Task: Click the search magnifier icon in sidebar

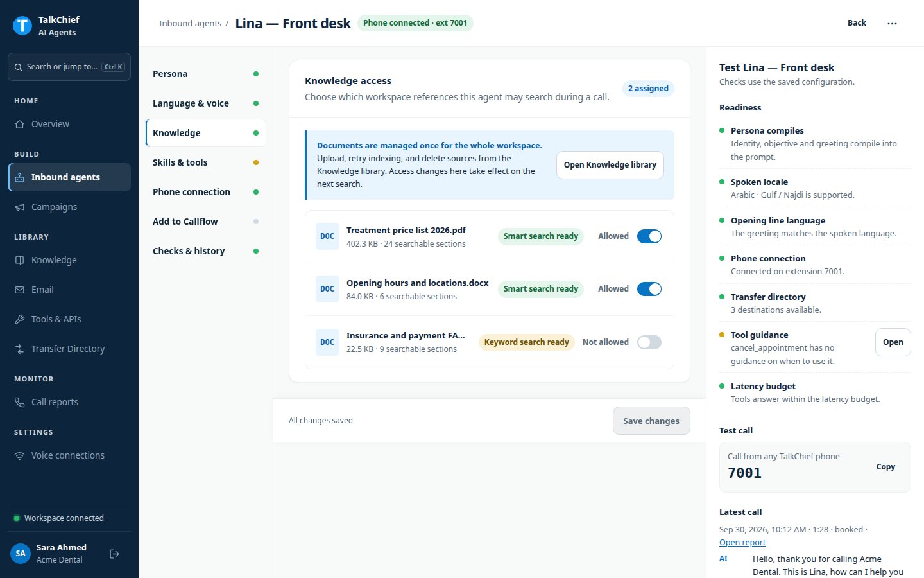Action: coord(18,67)
